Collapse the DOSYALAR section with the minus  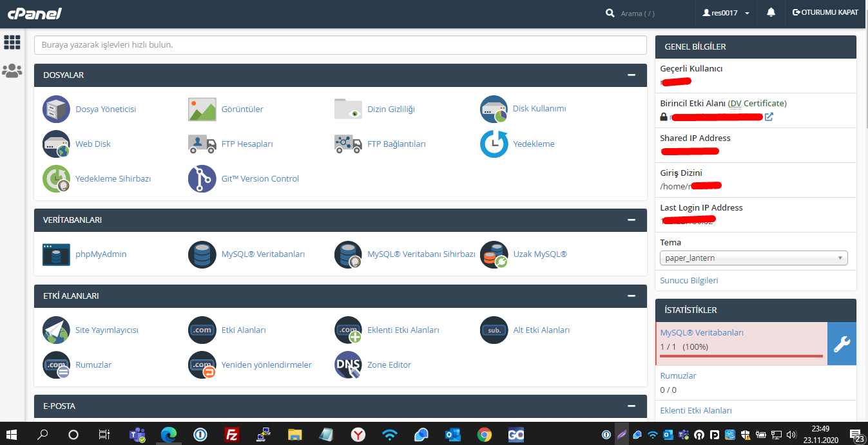point(632,75)
